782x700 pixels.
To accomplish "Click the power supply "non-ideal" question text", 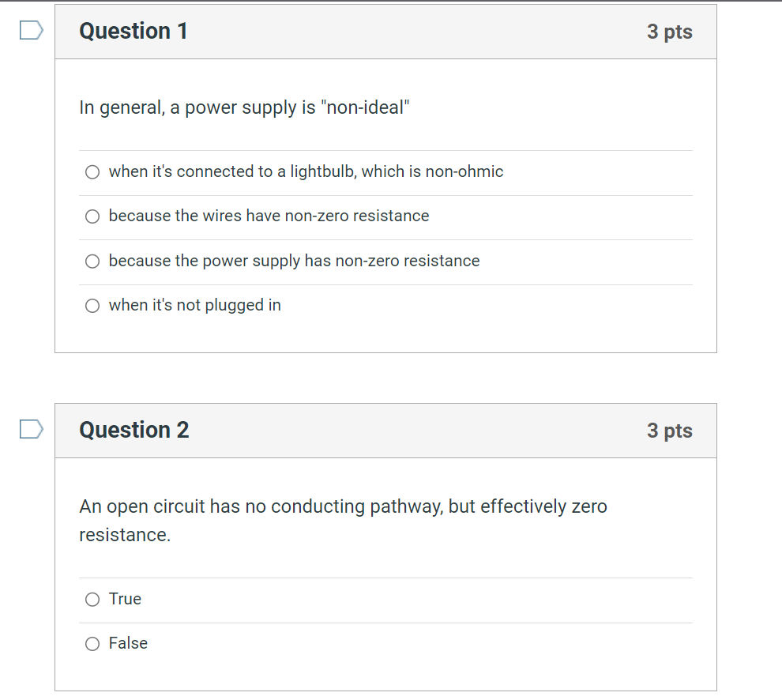I will pyautogui.click(x=244, y=107).
